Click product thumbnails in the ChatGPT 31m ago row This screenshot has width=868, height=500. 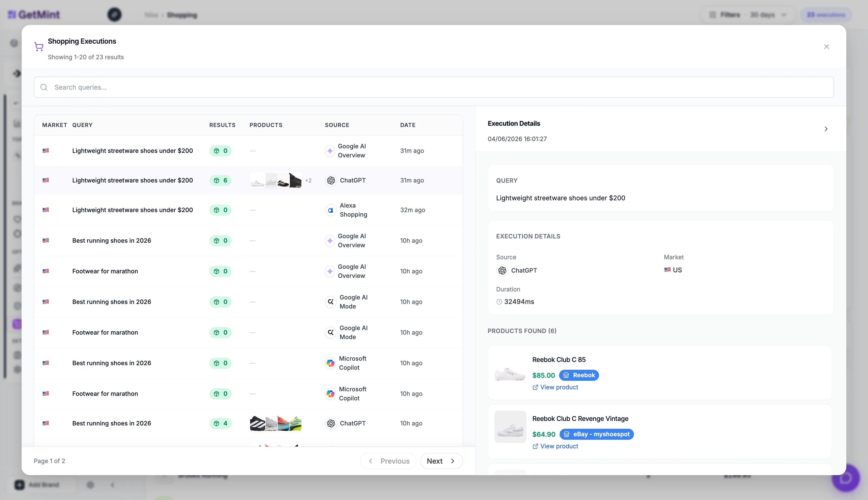click(x=276, y=180)
